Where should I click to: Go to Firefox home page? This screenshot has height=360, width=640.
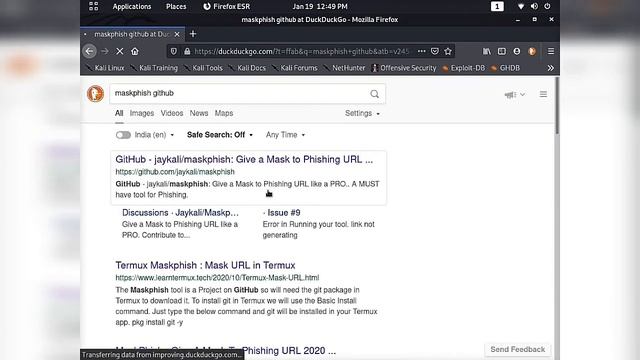pos(135,51)
